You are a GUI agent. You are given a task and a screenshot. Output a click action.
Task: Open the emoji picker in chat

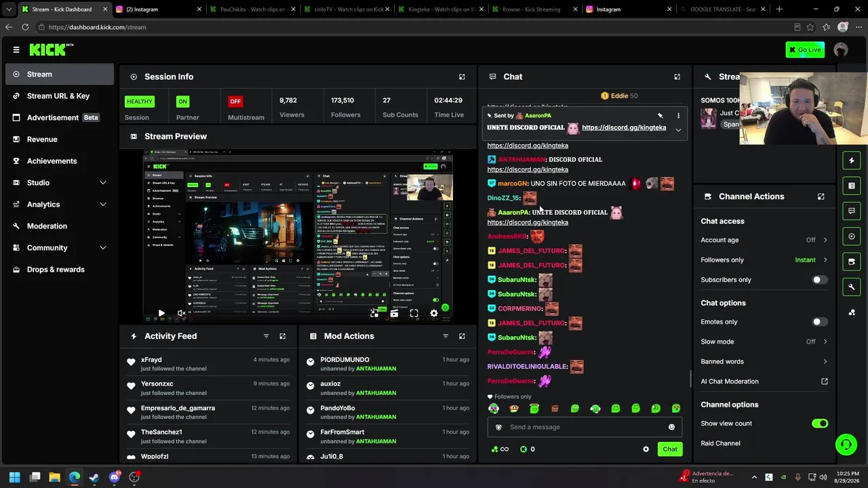[x=671, y=427]
